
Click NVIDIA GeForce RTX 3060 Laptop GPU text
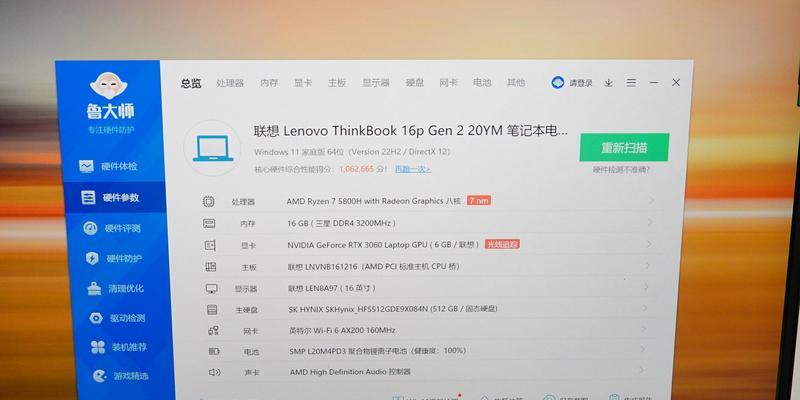(355, 245)
